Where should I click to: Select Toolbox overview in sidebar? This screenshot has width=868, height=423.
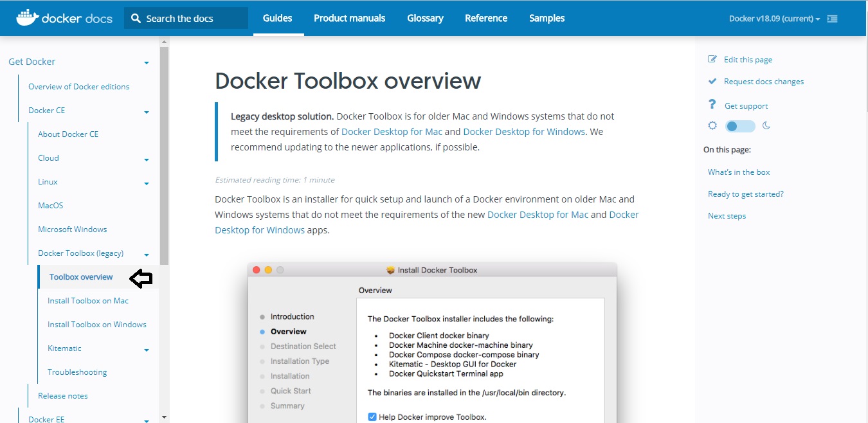[x=81, y=276]
